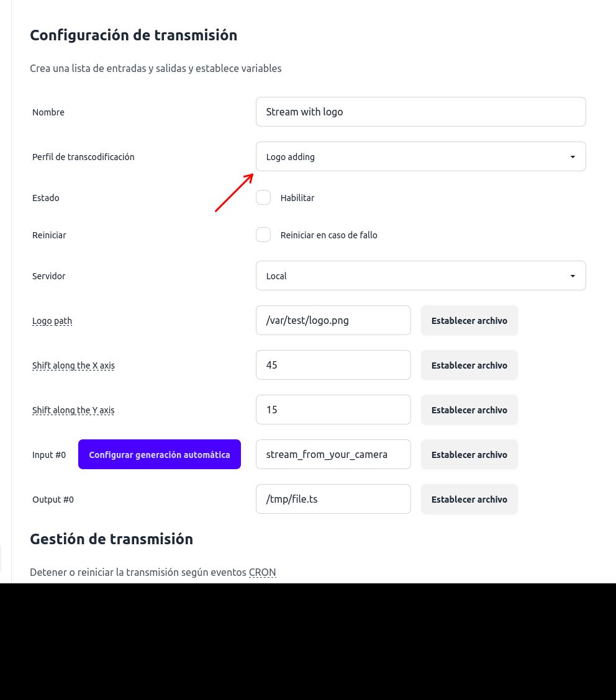
Task: Click Establecer archivo next to Input #0
Action: pos(469,454)
